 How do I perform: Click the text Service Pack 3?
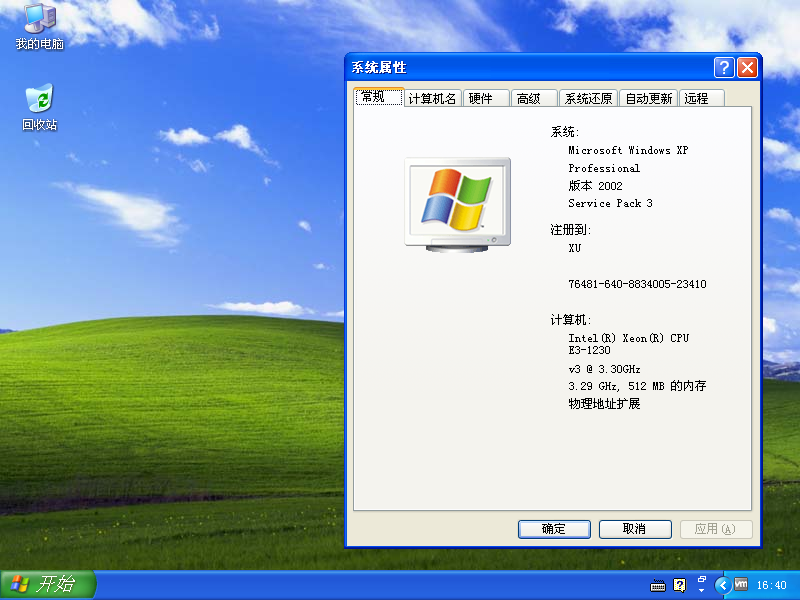[x=610, y=203]
